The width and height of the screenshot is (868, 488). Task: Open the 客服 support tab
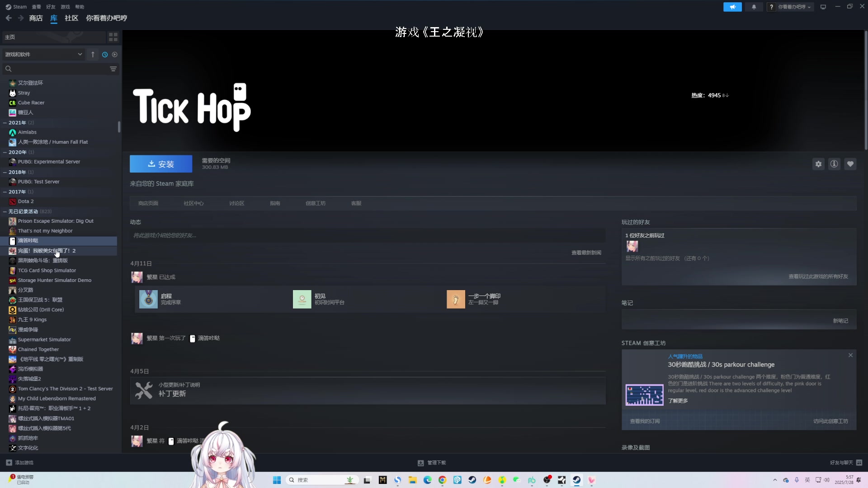point(356,203)
